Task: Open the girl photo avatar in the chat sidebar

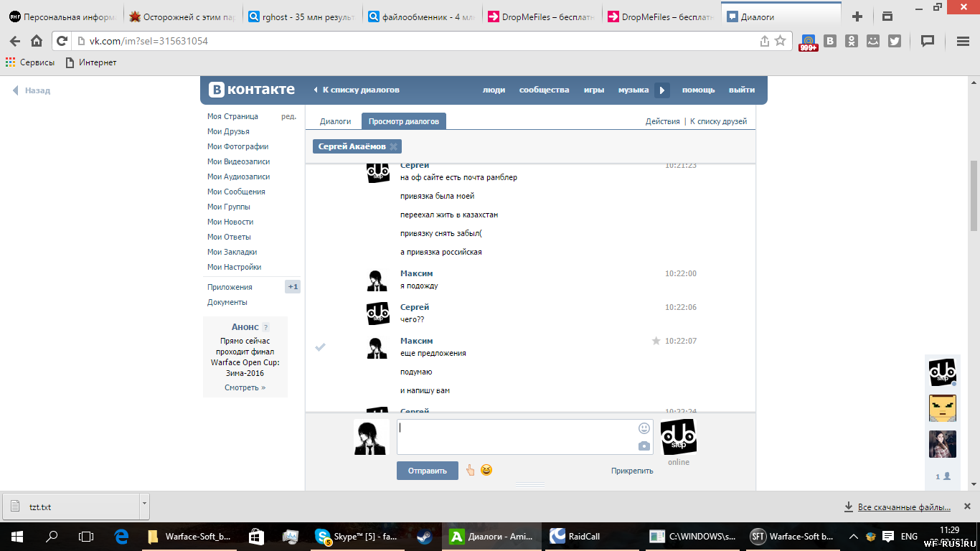Action: (x=942, y=444)
